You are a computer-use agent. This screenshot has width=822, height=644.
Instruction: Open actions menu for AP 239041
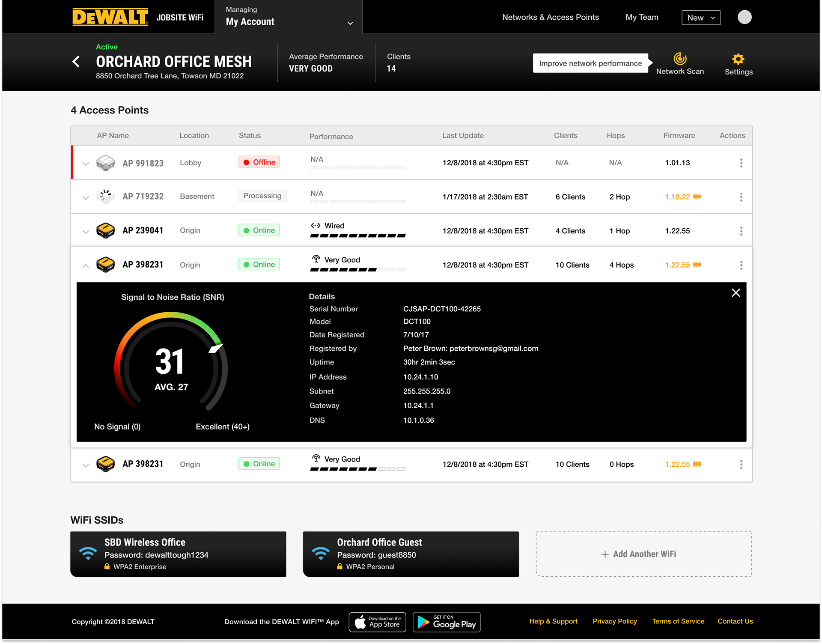point(741,231)
